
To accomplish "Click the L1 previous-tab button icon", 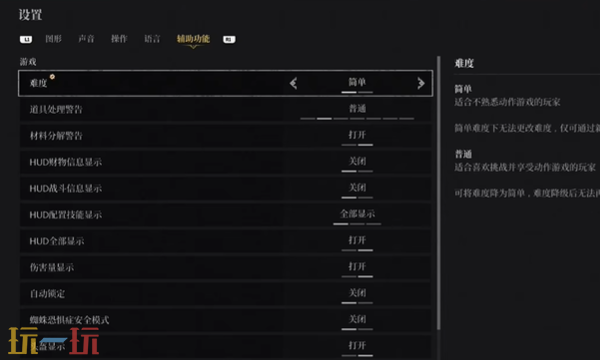I will [26, 39].
